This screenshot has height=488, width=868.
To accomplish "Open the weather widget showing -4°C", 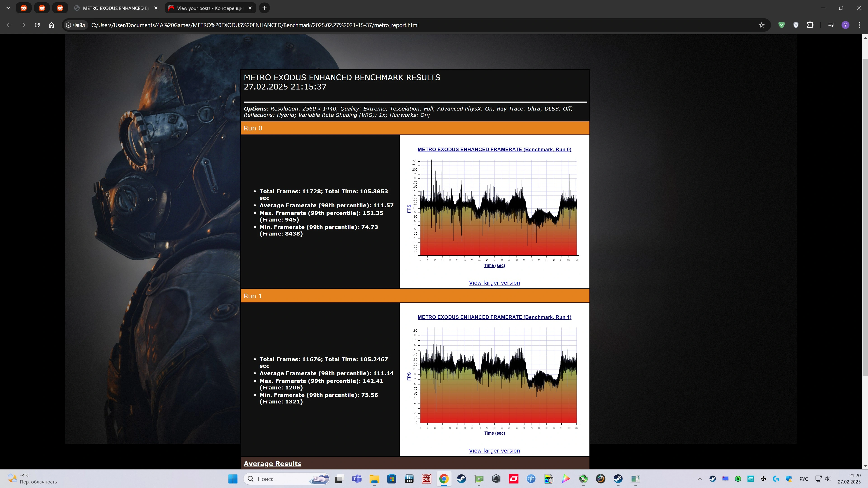I will point(32,479).
